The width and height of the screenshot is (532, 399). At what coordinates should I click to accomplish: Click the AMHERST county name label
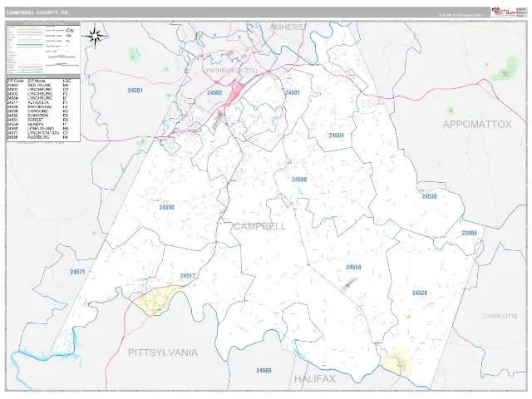[x=288, y=27]
